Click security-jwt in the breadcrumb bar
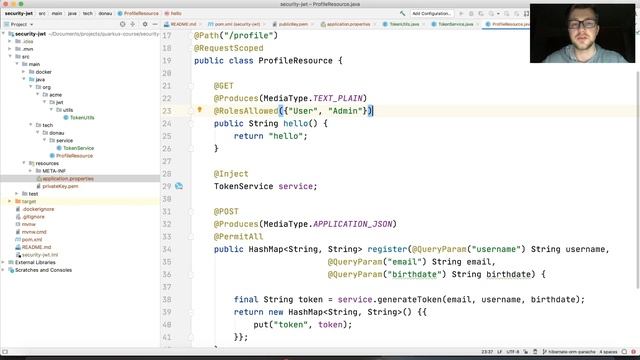Image resolution: width=640 pixels, height=360 pixels. 19,13
